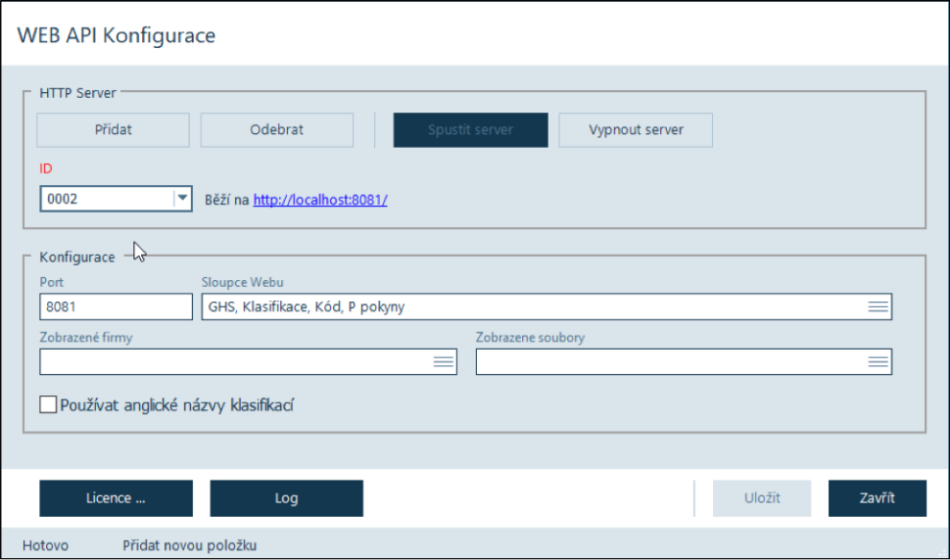Expand the ID dropdown arrow
The image size is (950, 560).
[x=181, y=199]
